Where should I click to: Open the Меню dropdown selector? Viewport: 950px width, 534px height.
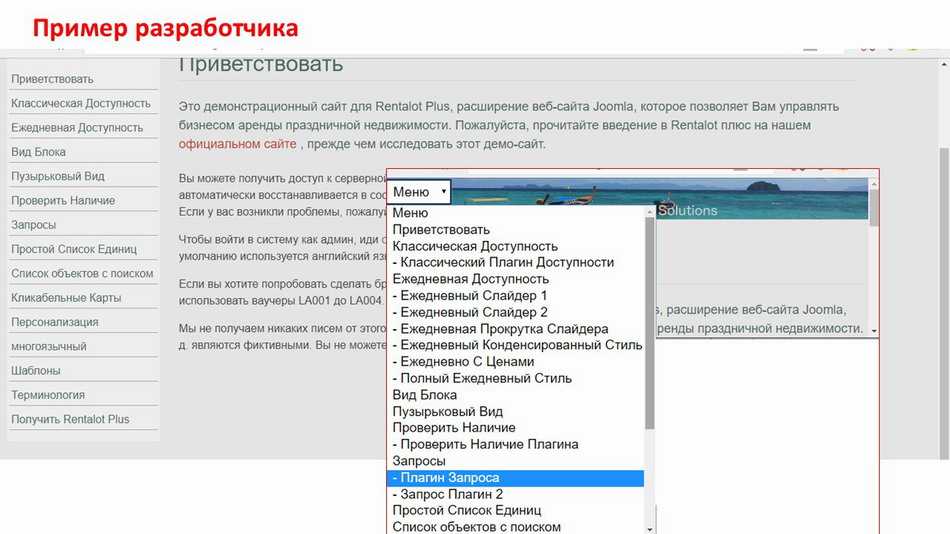click(419, 192)
